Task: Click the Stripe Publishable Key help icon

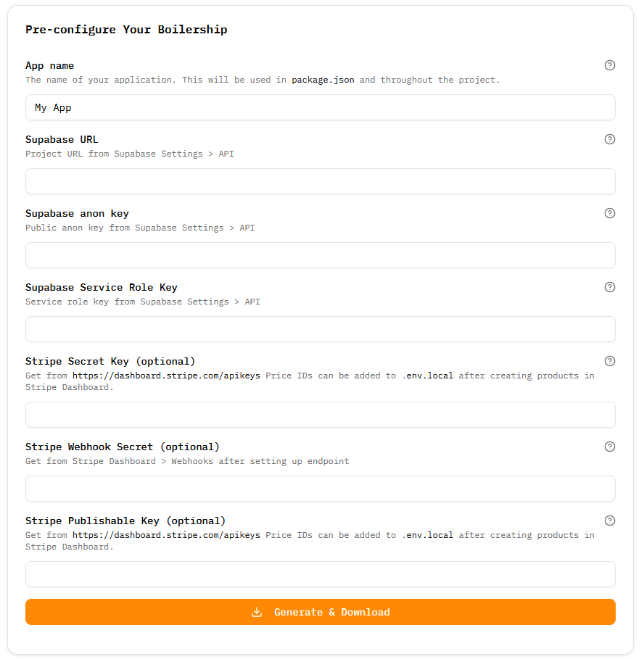Action: tap(609, 521)
